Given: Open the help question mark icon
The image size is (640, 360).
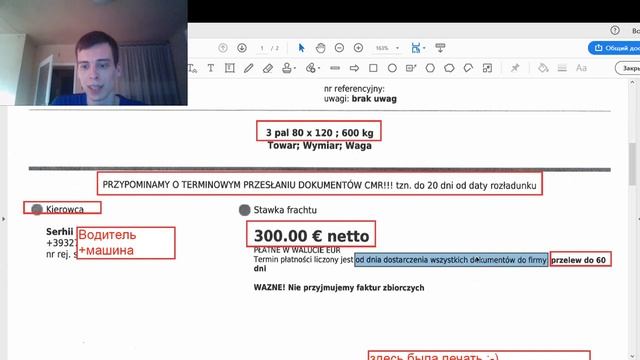Looking at the screenshot, I should tap(615, 30).
